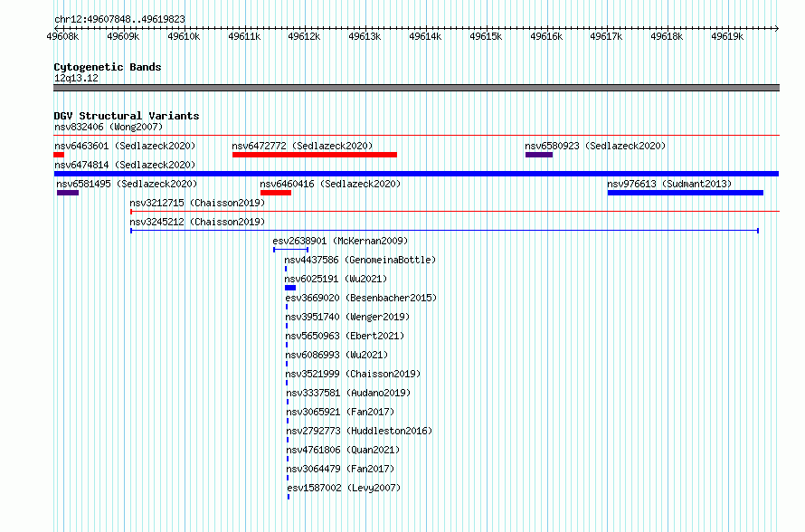The image size is (805, 532).
Task: Click the 12q13.12 band label
Action: (x=76, y=78)
